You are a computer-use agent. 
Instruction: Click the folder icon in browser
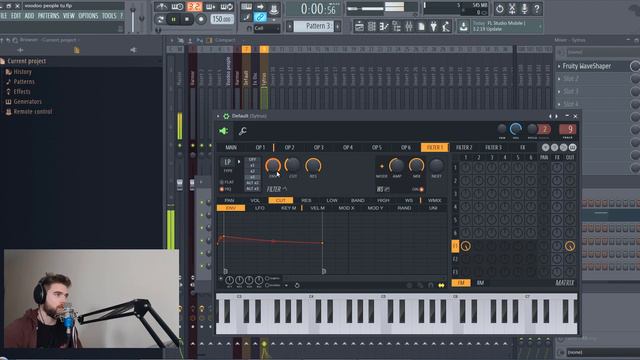(76, 50)
